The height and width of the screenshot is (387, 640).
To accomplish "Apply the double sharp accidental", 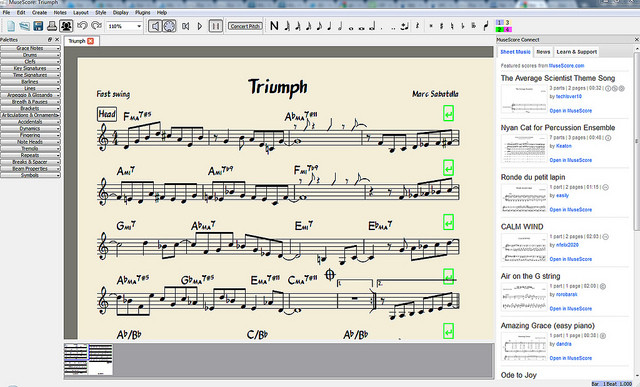I will [431, 26].
